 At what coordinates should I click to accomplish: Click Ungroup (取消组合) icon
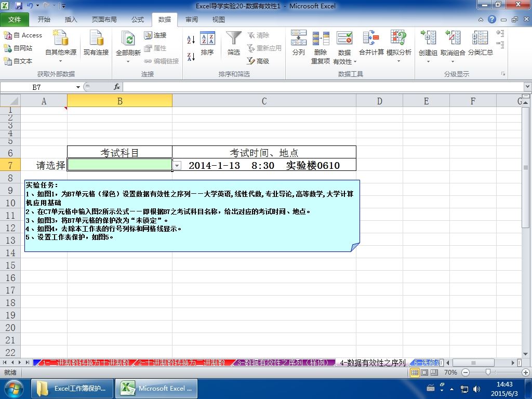[x=453, y=37]
